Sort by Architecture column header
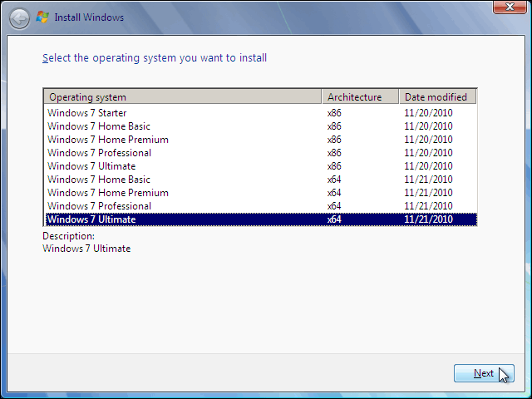The width and height of the screenshot is (532, 399). coord(360,97)
